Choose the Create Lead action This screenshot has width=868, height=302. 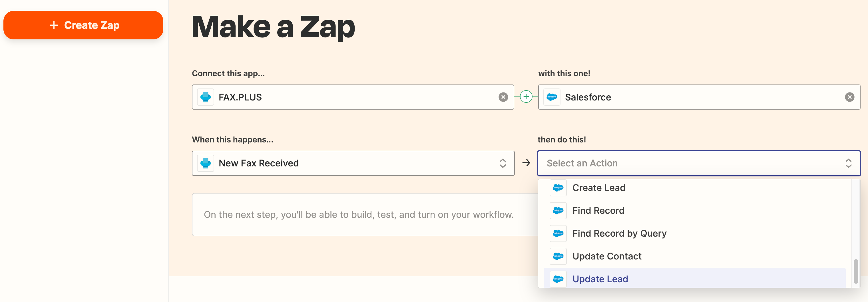click(695, 188)
